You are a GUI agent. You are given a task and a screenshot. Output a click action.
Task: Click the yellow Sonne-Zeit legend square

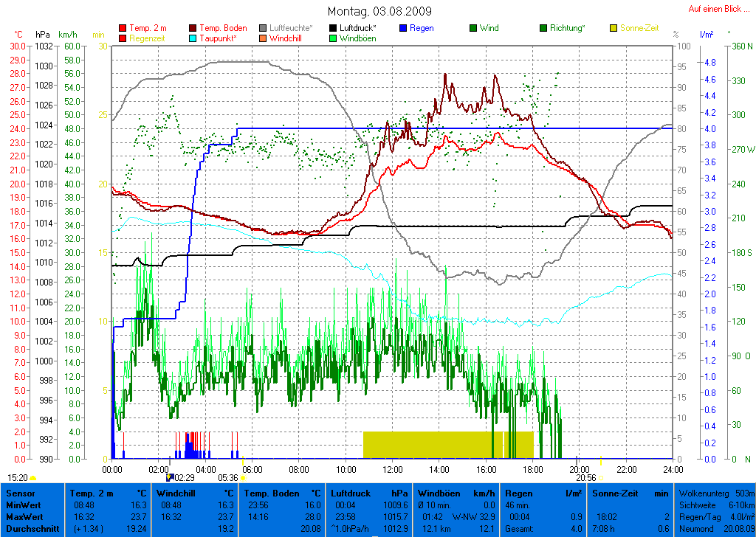point(614,29)
